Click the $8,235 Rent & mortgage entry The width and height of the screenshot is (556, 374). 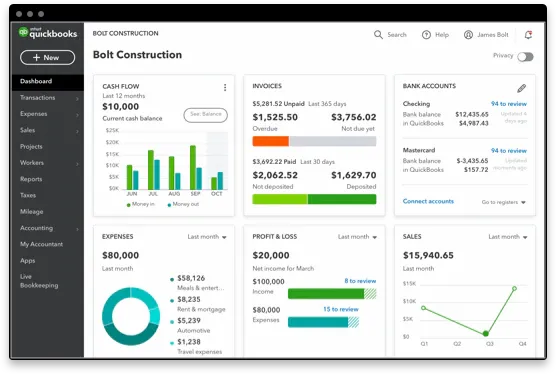click(198, 304)
